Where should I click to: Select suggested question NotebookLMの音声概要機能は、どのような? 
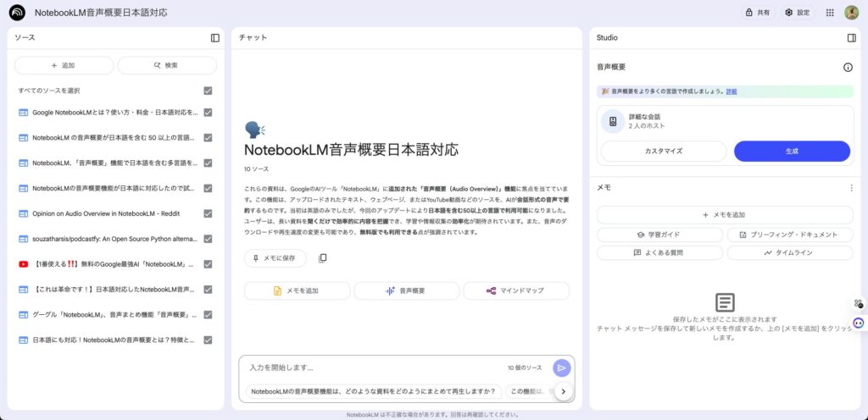pos(374,392)
